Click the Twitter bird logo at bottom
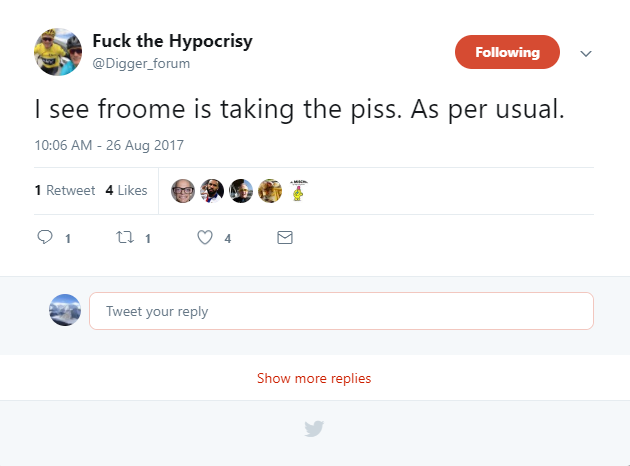 pos(314,429)
